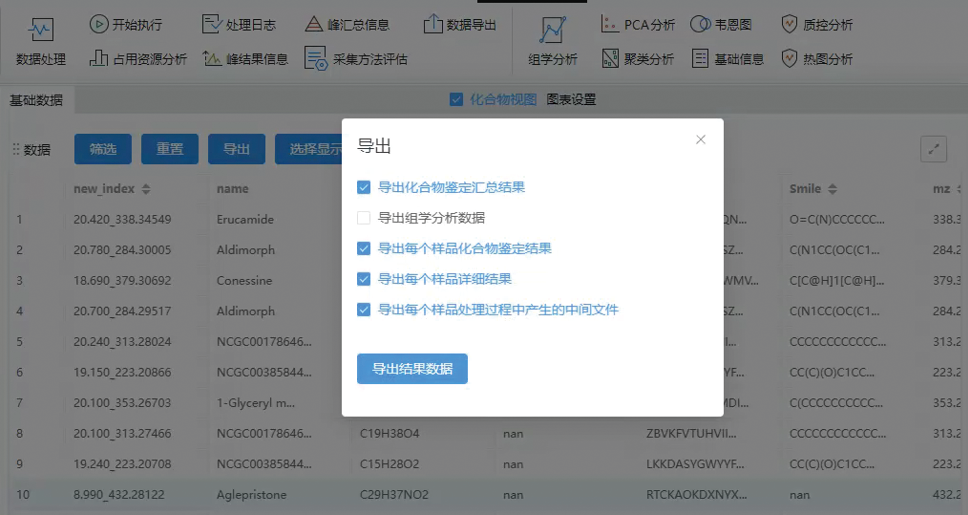Enable 导出组学分析数据 checkbox

tap(364, 218)
